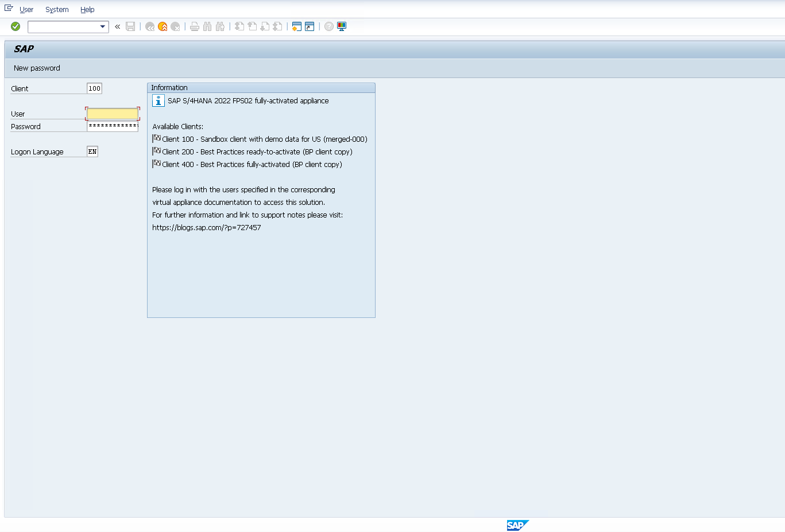Click the Print icon in toolbar

tap(195, 26)
